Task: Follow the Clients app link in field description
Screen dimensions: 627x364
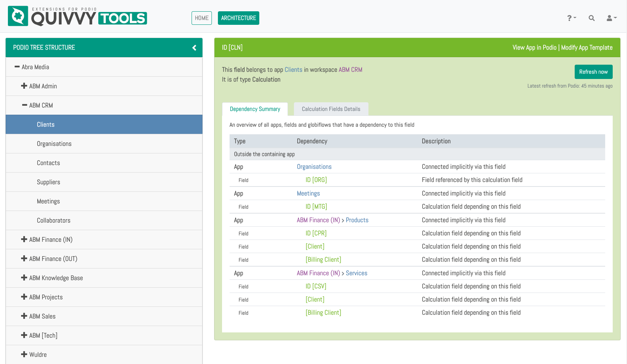Action: (x=294, y=70)
